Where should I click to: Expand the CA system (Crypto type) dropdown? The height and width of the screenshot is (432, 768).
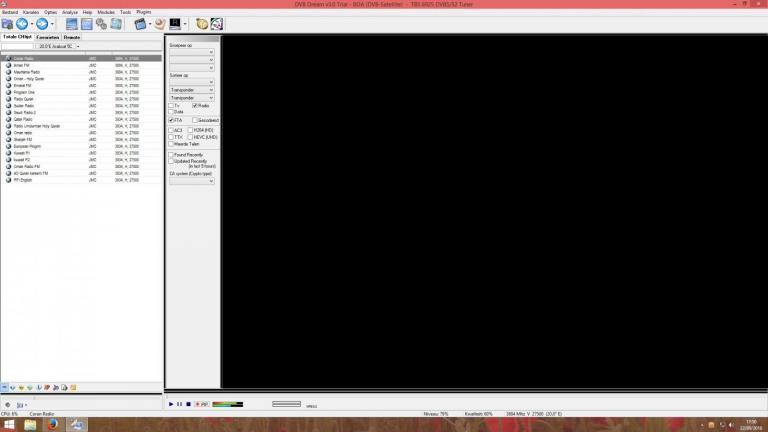[191, 181]
